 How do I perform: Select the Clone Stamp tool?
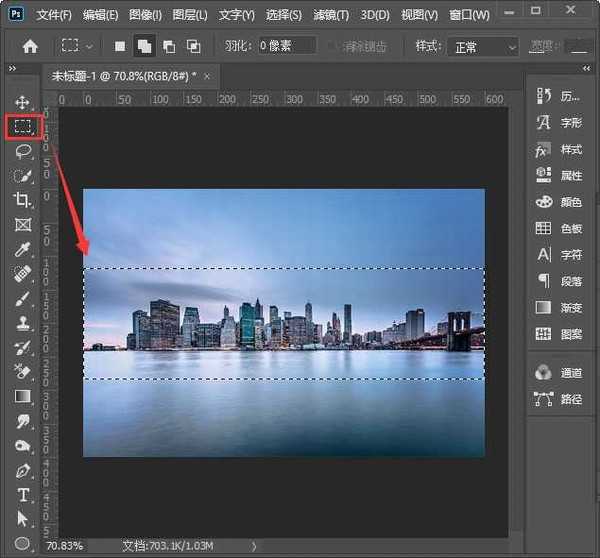pyautogui.click(x=22, y=323)
